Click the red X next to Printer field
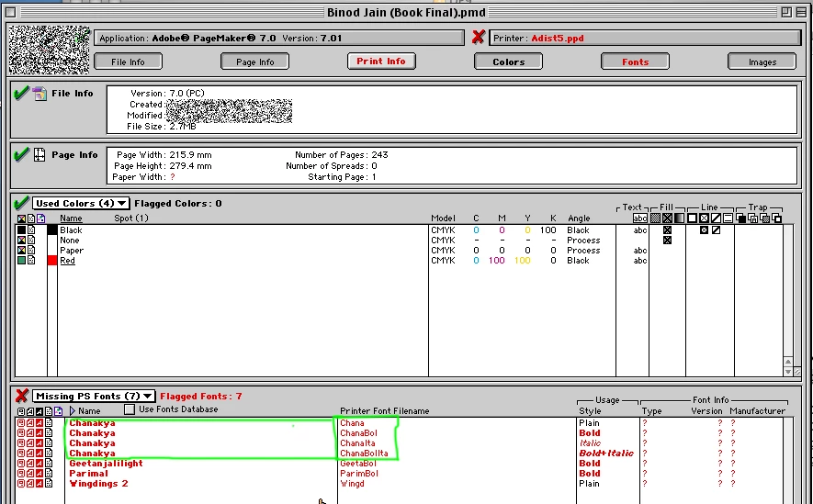This screenshot has width=813, height=504. click(479, 38)
